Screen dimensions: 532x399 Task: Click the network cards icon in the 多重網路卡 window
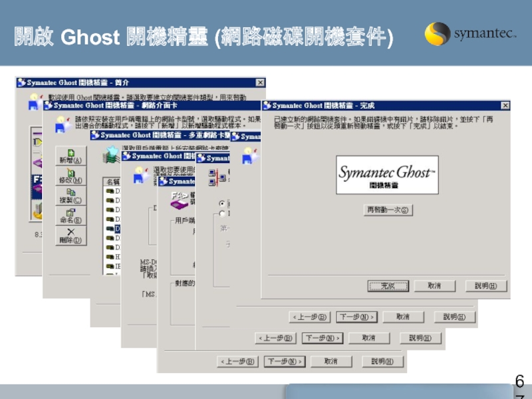click(111, 155)
